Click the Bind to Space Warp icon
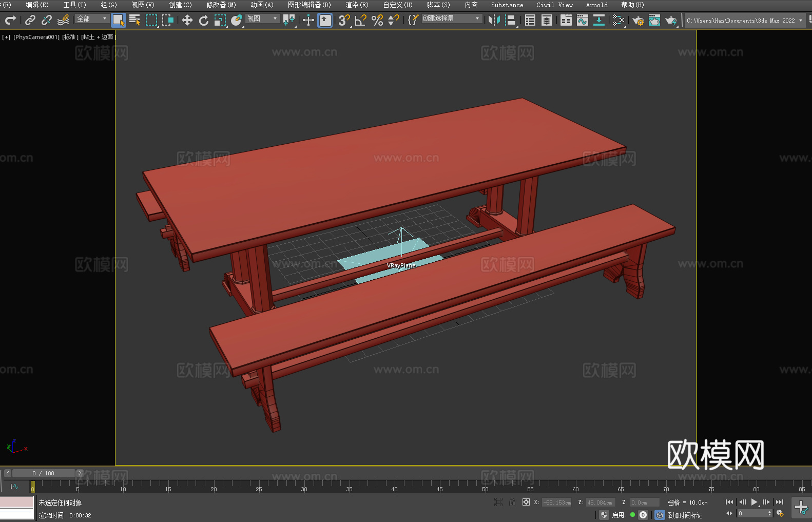Screen dimensions: 812x522 (x=63, y=20)
